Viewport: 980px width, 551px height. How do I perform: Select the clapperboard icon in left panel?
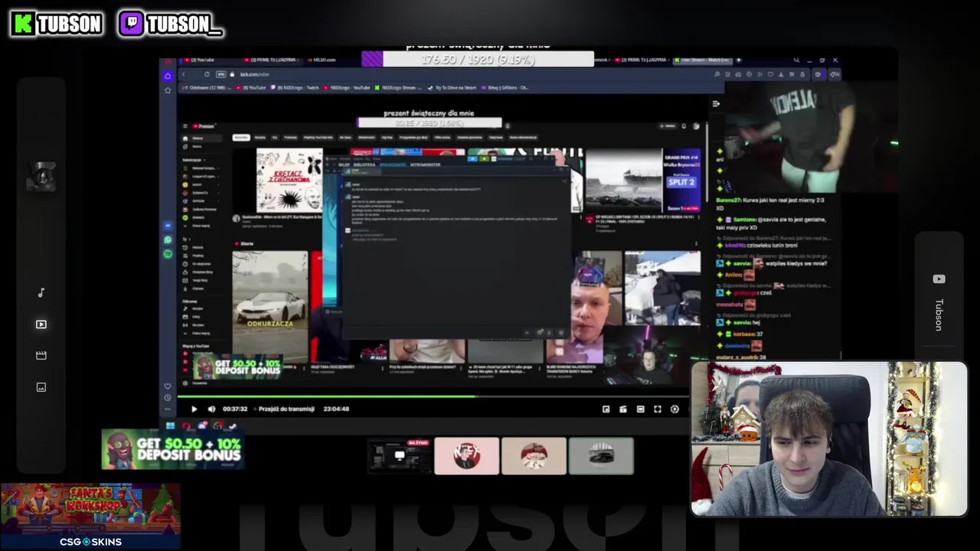tap(41, 355)
